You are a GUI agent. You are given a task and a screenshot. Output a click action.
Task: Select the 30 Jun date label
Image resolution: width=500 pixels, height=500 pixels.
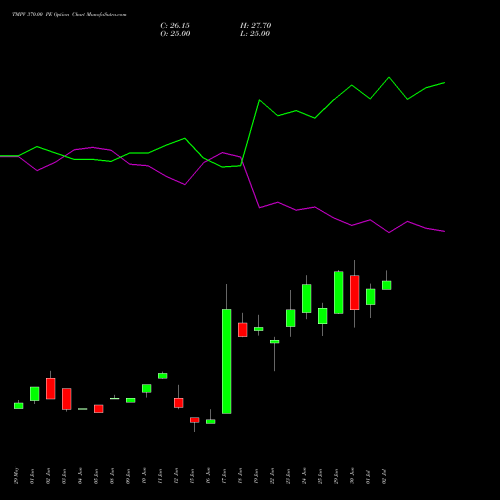[352, 476]
